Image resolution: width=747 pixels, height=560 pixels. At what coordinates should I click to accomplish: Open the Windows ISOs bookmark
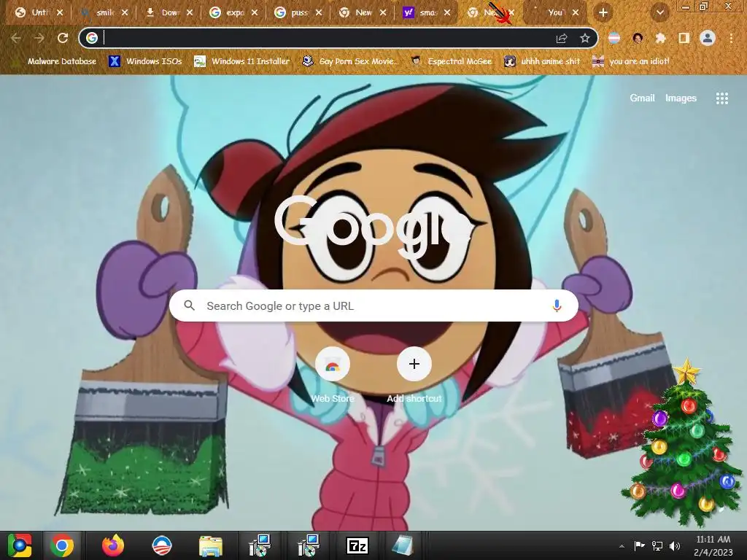[x=146, y=61]
